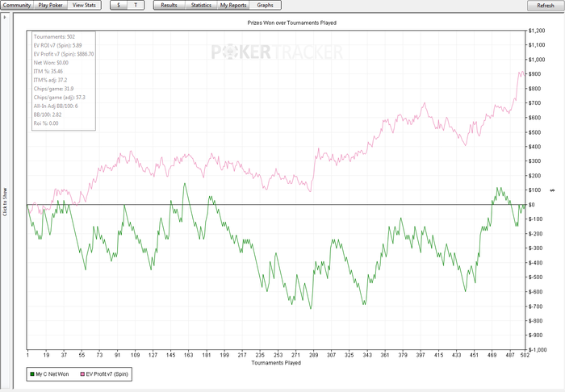Click the 253 x-axis label
565x392 pixels.
[278, 355]
